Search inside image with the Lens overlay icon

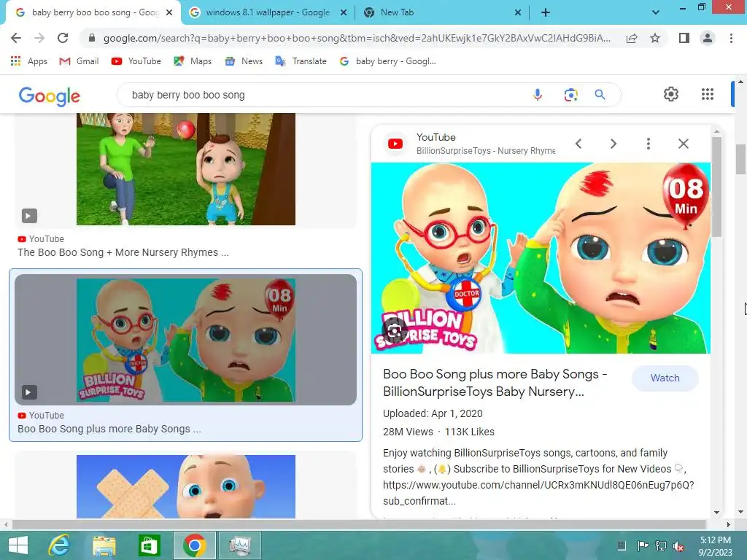394,330
